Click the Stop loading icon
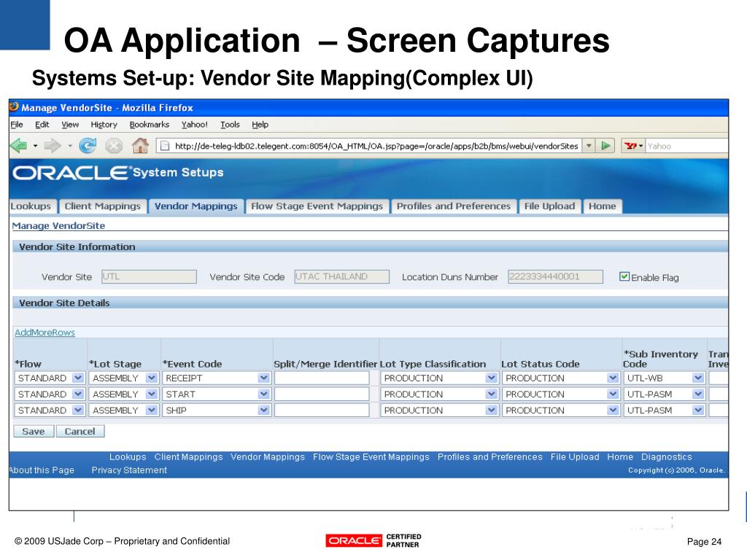The width and height of the screenshot is (747, 560). pyautogui.click(x=114, y=146)
